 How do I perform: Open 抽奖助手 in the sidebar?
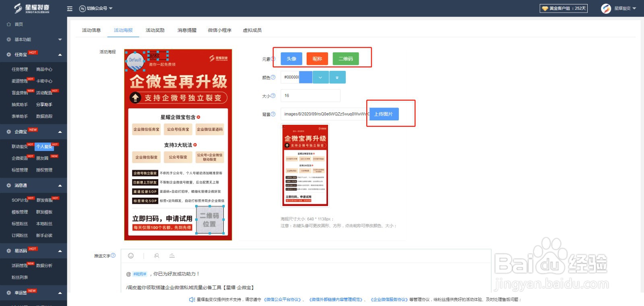click(20, 105)
